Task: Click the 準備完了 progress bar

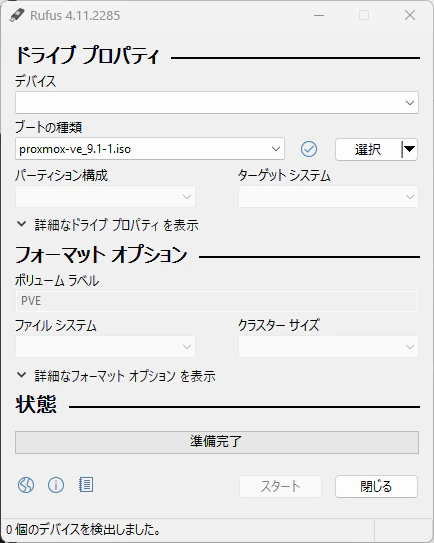Action: pyautogui.click(x=217, y=442)
